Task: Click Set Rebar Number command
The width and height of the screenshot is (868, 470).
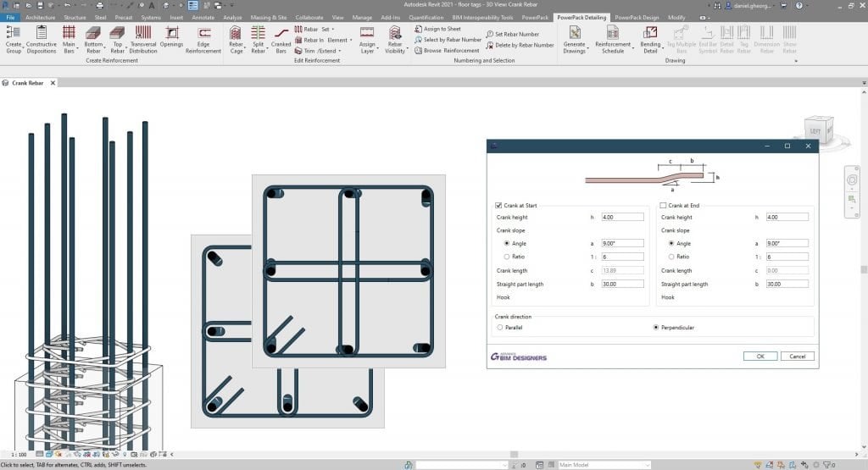Action: click(512, 34)
